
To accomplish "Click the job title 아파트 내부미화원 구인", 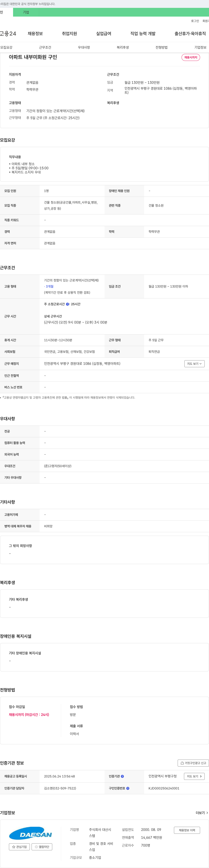I will (x=33, y=57).
